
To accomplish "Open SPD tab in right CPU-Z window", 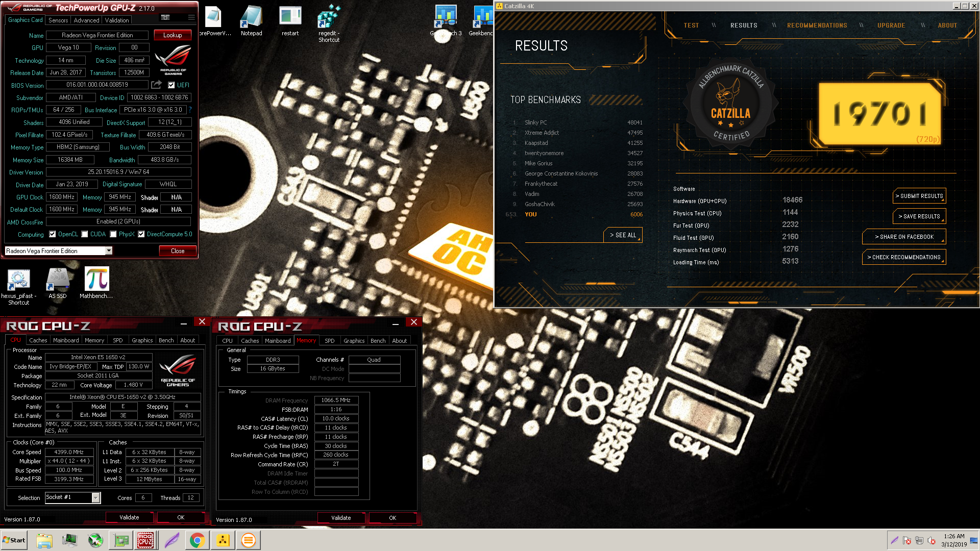I will pos(330,340).
